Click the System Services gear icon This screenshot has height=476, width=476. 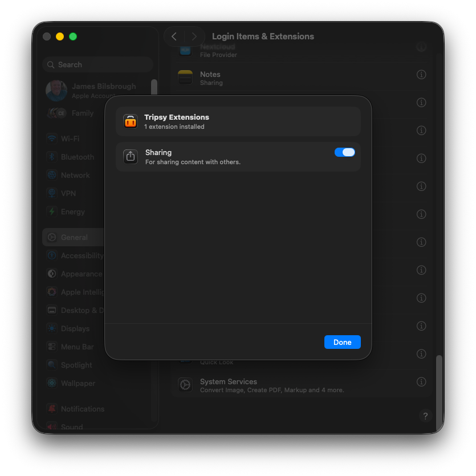click(x=185, y=385)
